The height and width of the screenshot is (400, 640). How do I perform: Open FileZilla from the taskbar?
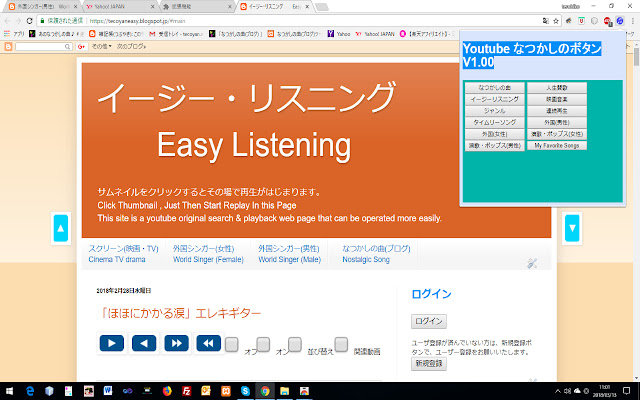[187, 391]
